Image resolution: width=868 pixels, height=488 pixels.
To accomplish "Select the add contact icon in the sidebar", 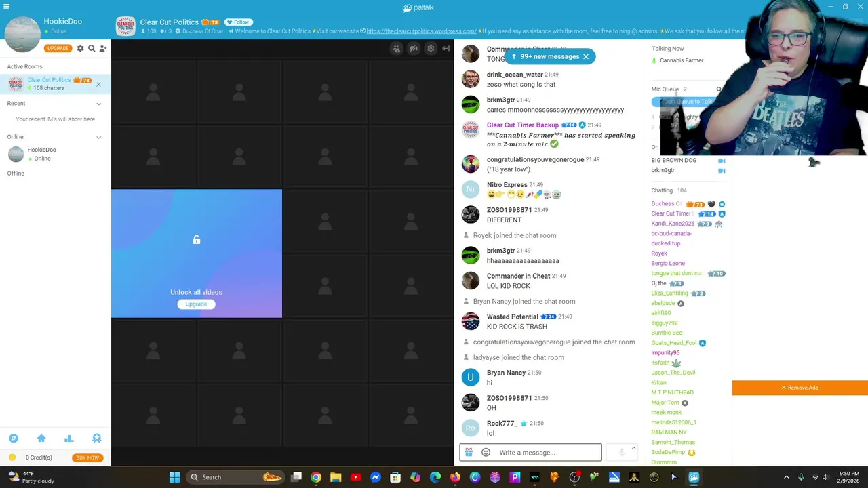I will tap(103, 48).
